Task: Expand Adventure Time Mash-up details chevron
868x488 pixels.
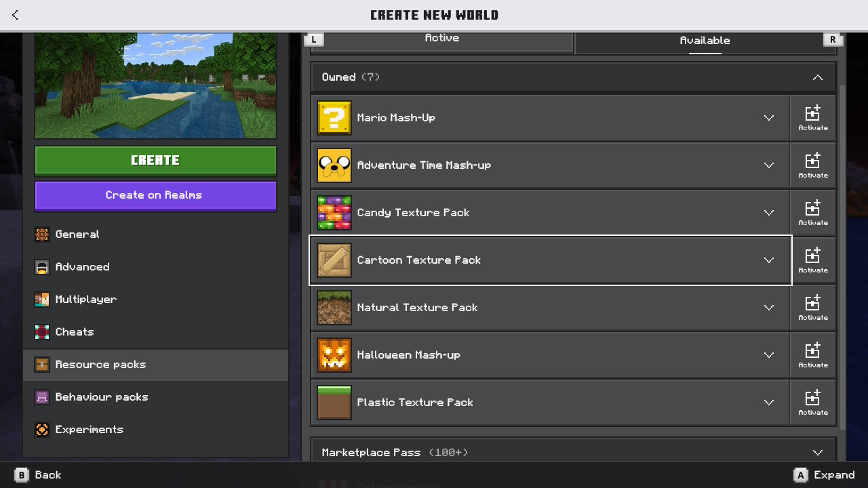Action: tap(769, 165)
